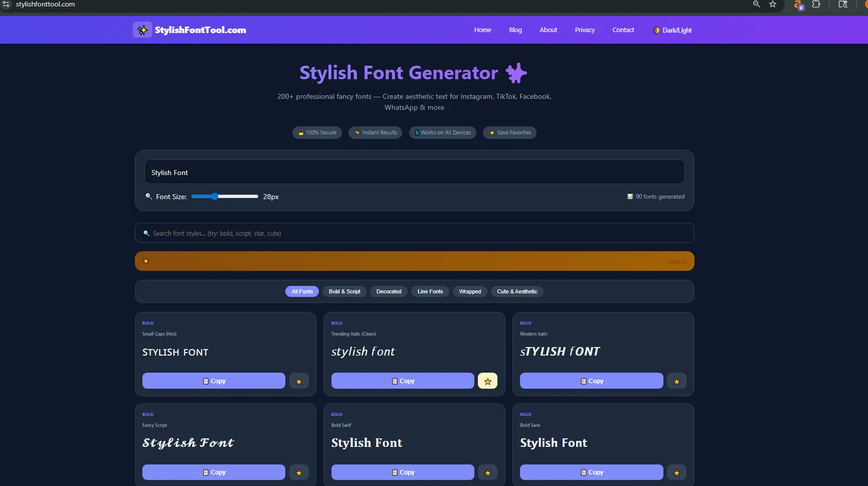Click the stylishfonttool.com URL in the address bar
The image size is (868, 486).
[x=45, y=4]
